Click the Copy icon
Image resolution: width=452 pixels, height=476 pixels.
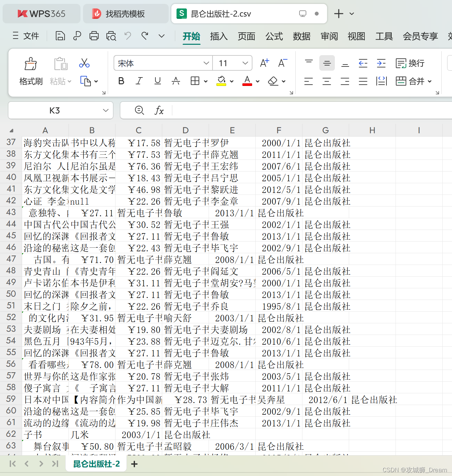[85, 81]
